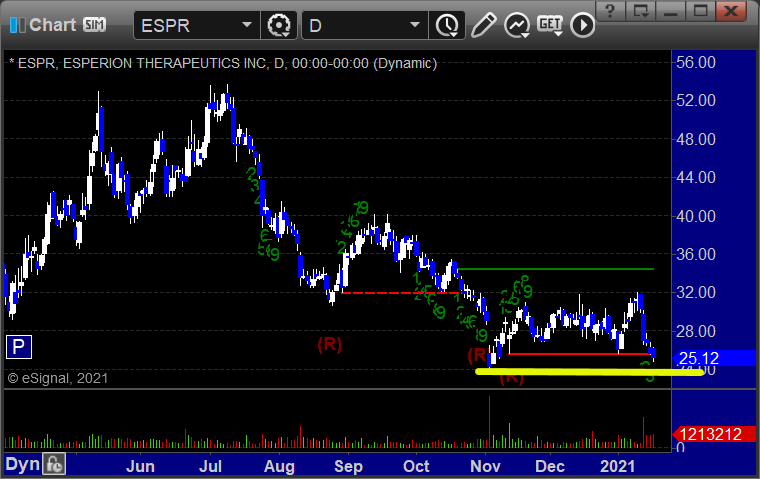This screenshot has width=760, height=479.
Task: Click the 25.12 current price marker
Action: click(x=714, y=358)
